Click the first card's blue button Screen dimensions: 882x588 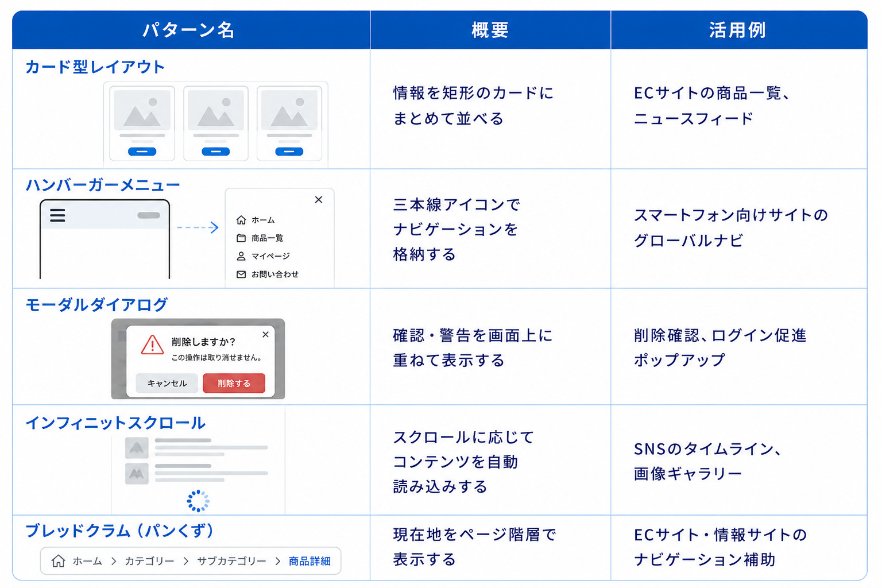(x=142, y=152)
